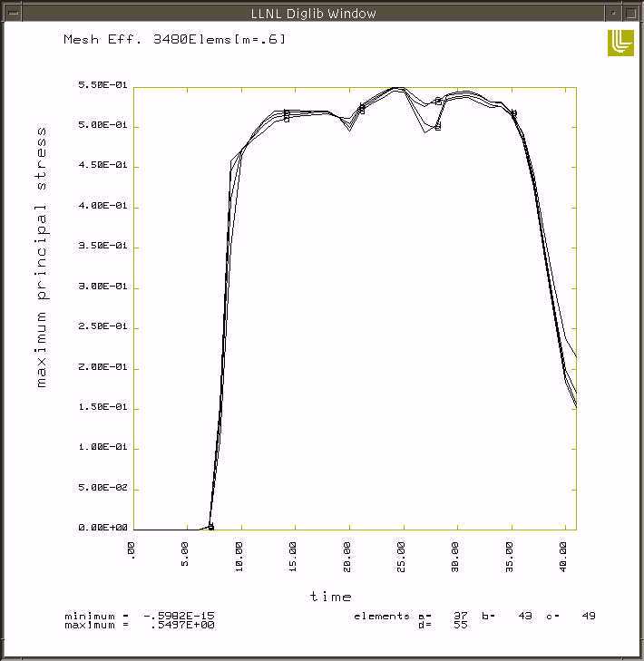Click x-axis tick label 25.00
The width and height of the screenshot is (644, 661).
coord(401,557)
